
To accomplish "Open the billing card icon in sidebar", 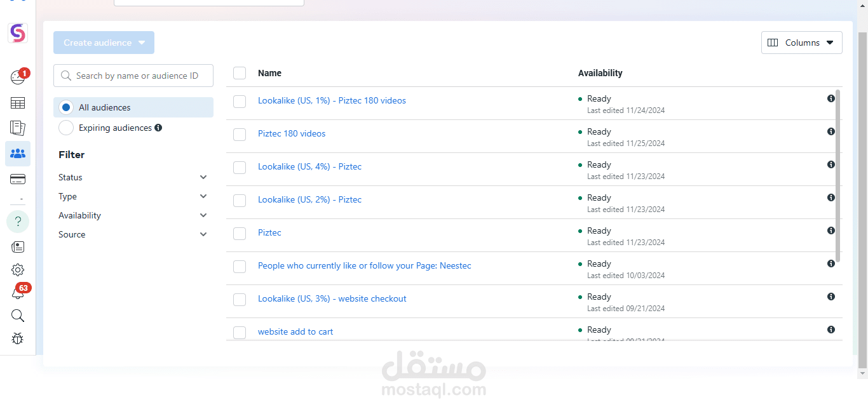I will [x=18, y=179].
